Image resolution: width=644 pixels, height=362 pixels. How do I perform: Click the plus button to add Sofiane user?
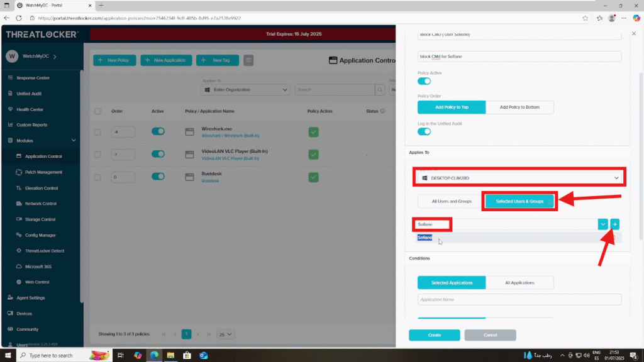[615, 224]
